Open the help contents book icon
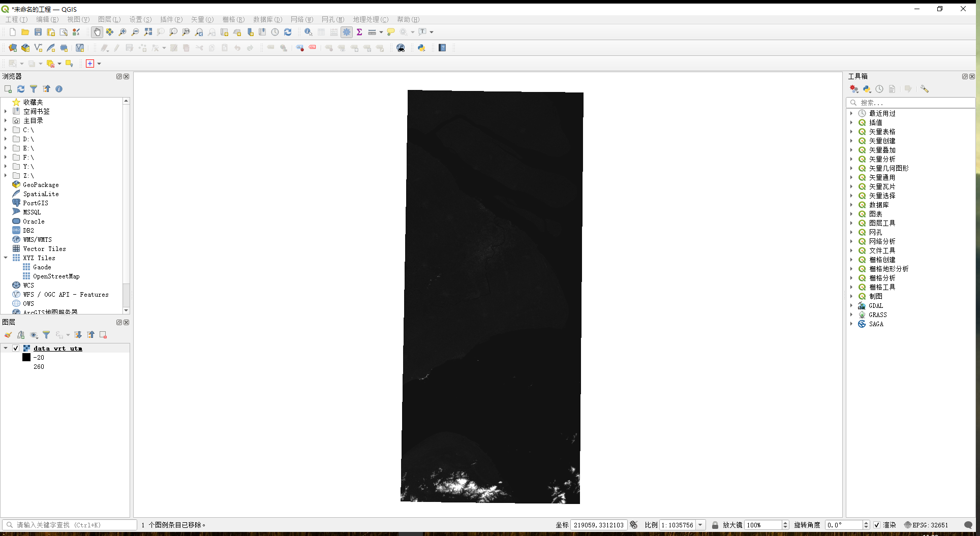The image size is (980, 536). (x=442, y=48)
